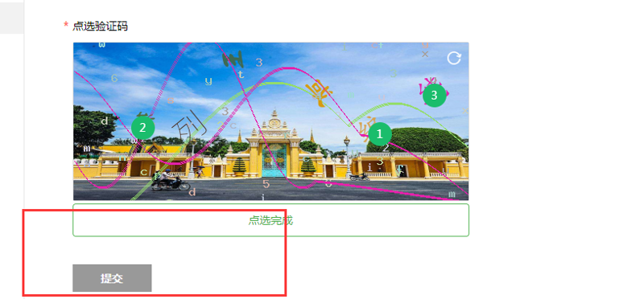Click the white letter t below green character
Screen dimensions: 644x299
point(241,75)
